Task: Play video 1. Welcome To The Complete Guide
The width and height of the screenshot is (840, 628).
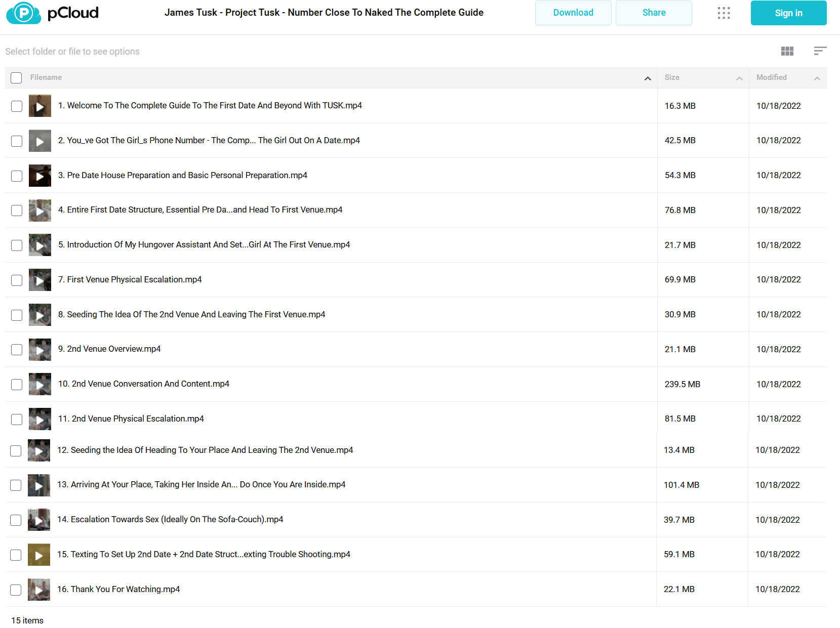Action: tap(40, 106)
